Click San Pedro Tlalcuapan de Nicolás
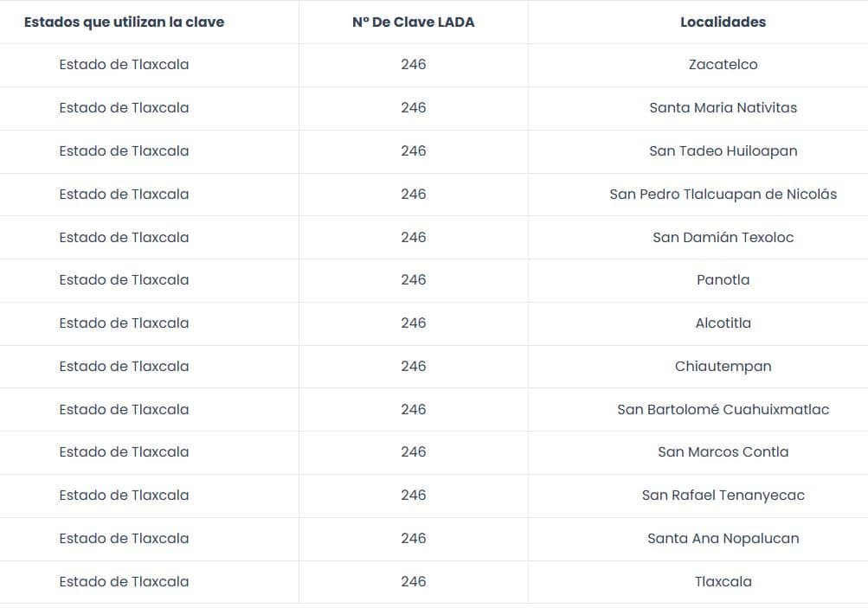Viewport: 868px width, 608px height. pyautogui.click(x=723, y=195)
